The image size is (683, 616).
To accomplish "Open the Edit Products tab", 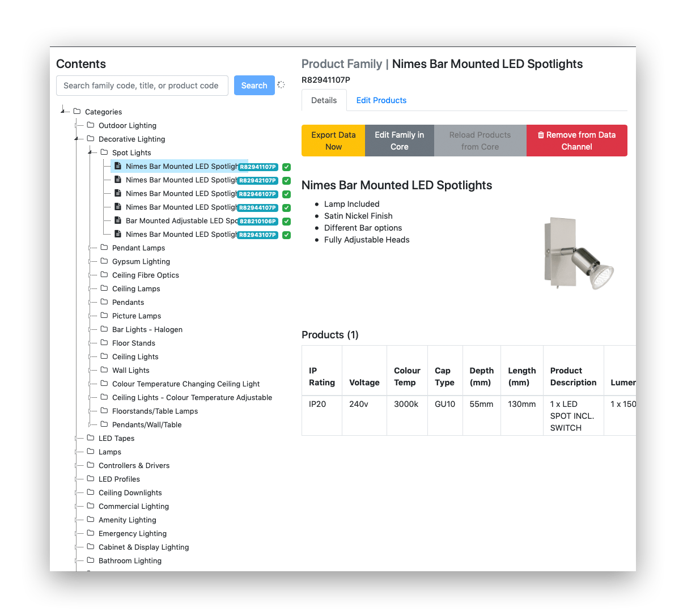I will coord(381,100).
